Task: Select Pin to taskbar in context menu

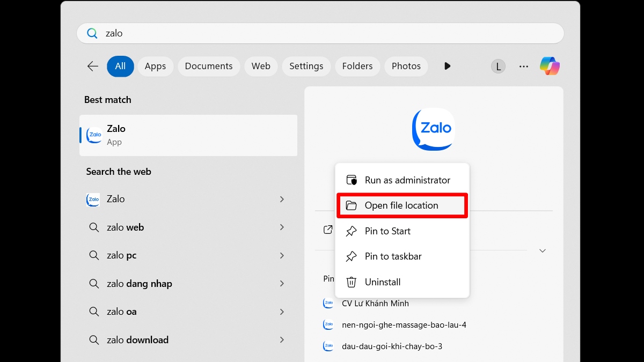Action: coord(402,256)
